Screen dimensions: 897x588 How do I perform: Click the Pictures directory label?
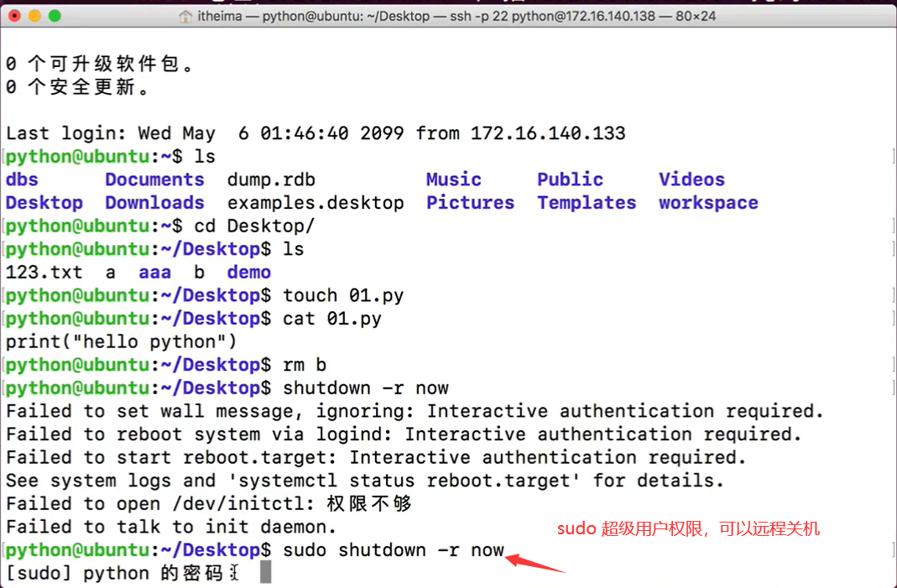tap(470, 202)
